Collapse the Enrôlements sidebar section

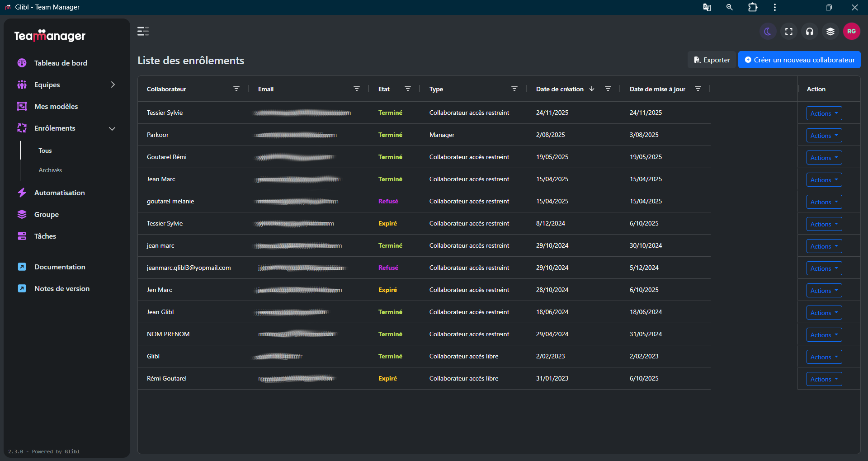[112, 129]
